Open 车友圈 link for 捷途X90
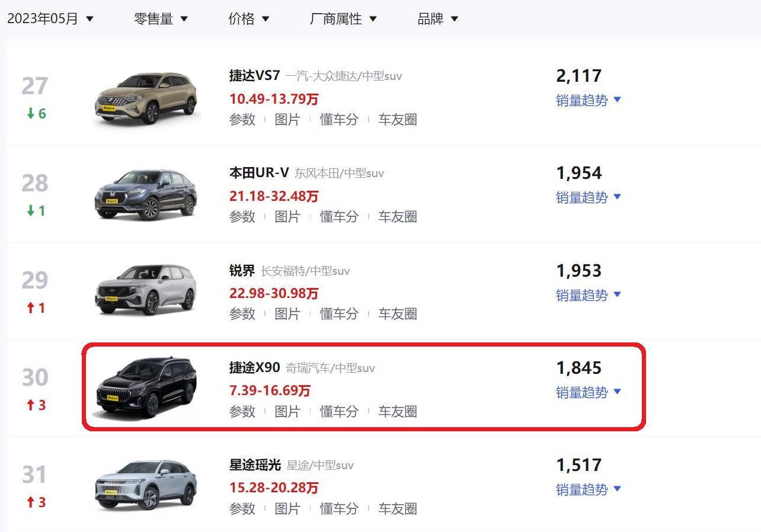This screenshot has width=761, height=532. [398, 411]
